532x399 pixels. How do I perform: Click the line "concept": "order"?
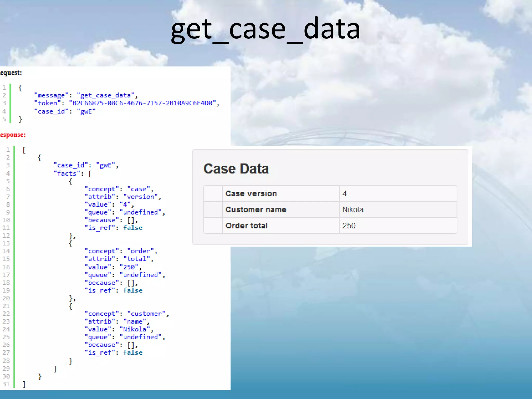tap(121, 251)
